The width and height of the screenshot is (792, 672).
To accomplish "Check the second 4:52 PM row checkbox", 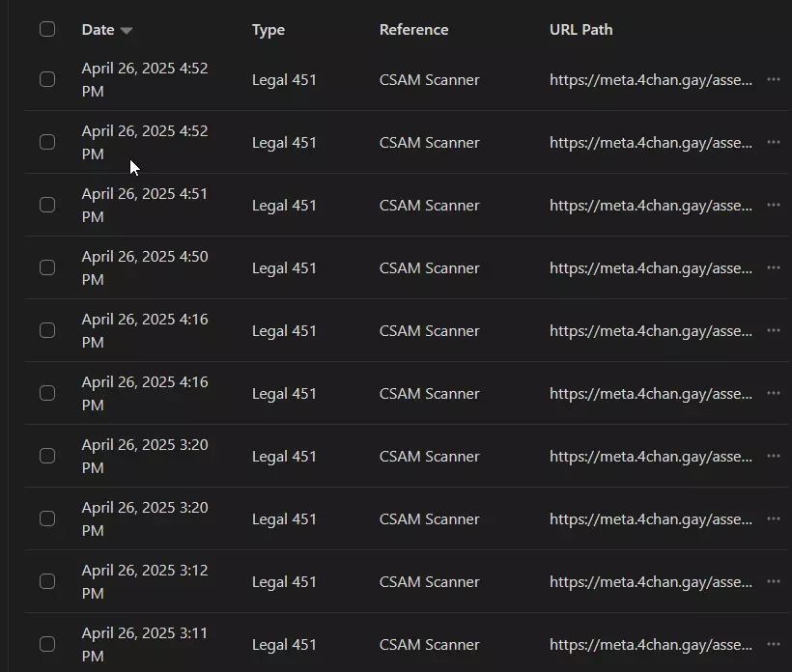I will coord(47,142).
